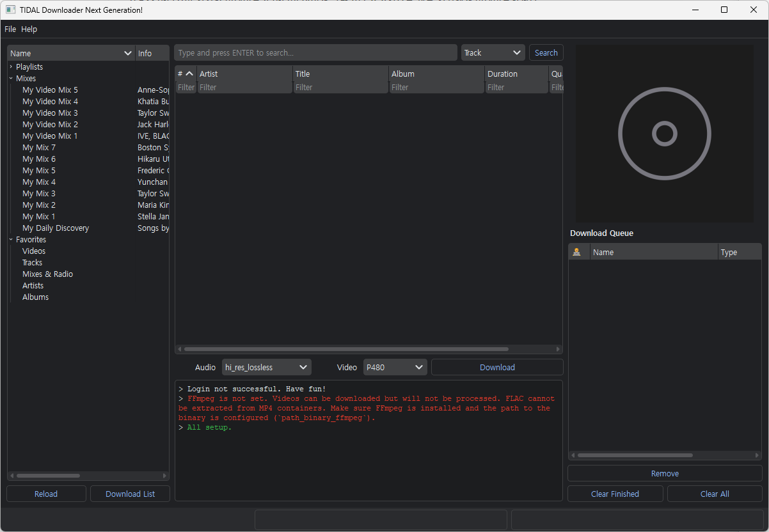Click the Download button below results

coord(497,367)
